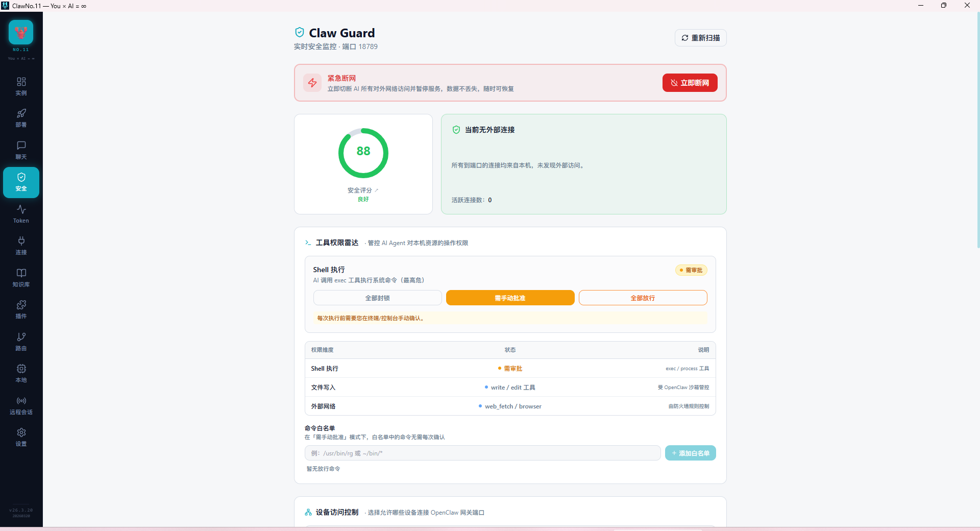Click the 受 OpenClaw 沙箱管控 note
The image size is (980, 531).
pos(683,387)
